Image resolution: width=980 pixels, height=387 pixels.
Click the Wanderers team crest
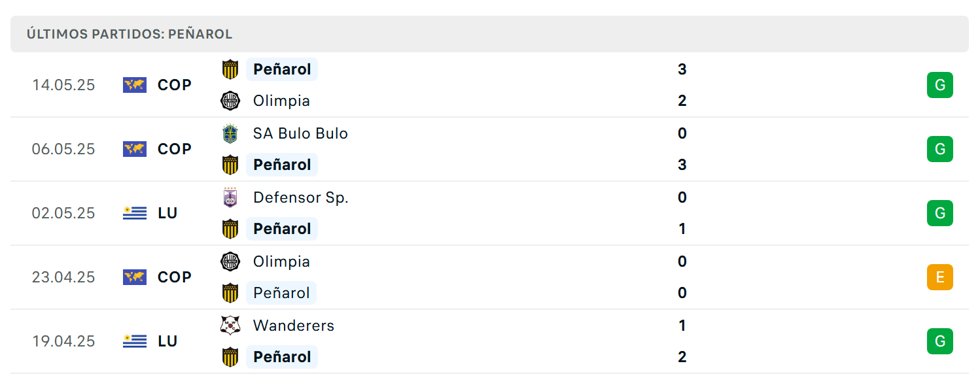coord(230,326)
